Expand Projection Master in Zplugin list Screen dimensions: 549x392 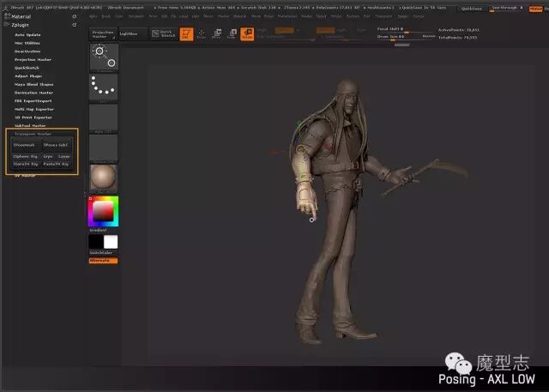point(33,60)
